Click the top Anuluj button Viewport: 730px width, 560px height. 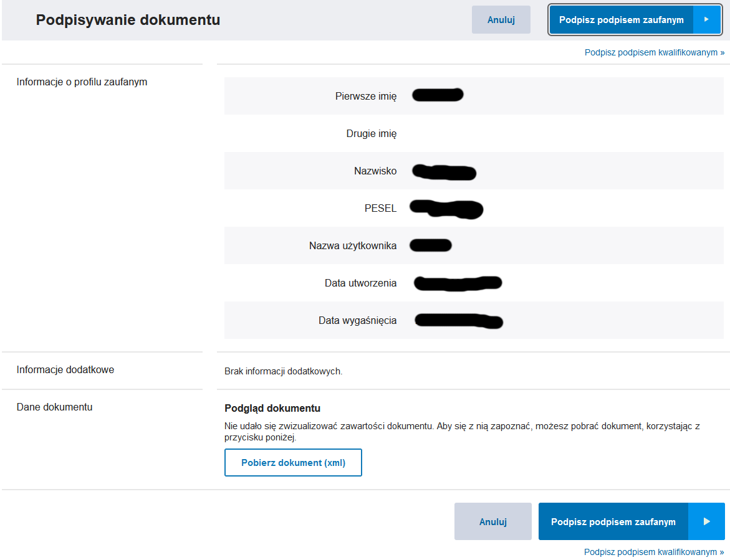(501, 20)
